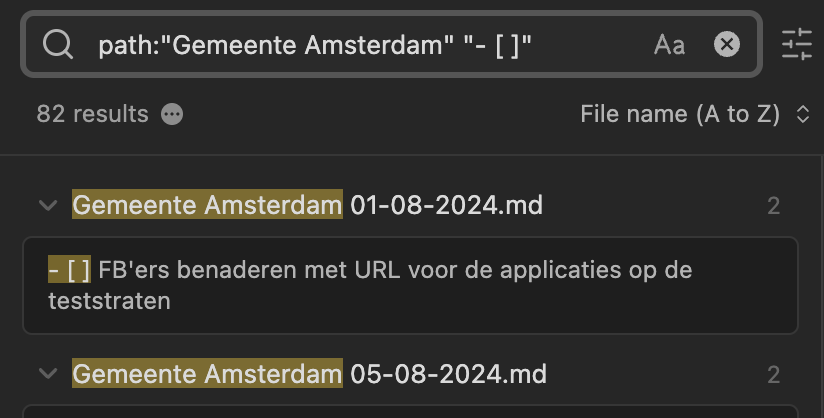Click the magnifier search icon
This screenshot has height=418, width=824.
[58, 44]
